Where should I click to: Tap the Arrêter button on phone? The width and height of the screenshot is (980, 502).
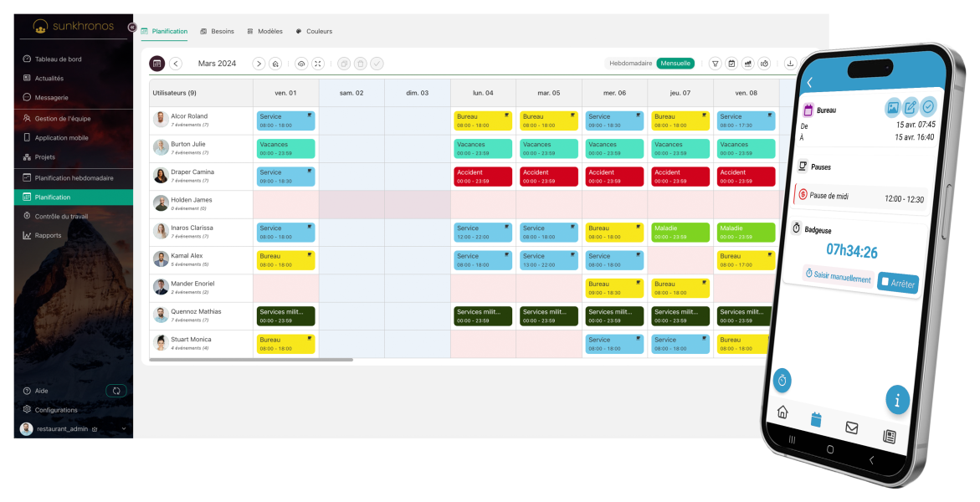[x=898, y=284]
